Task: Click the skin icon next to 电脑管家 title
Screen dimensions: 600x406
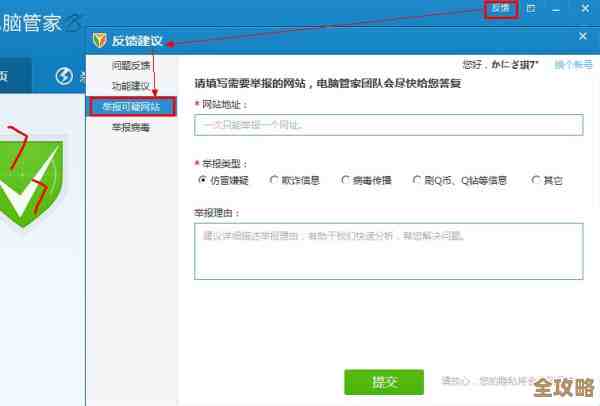Action: pyautogui.click(x=74, y=23)
